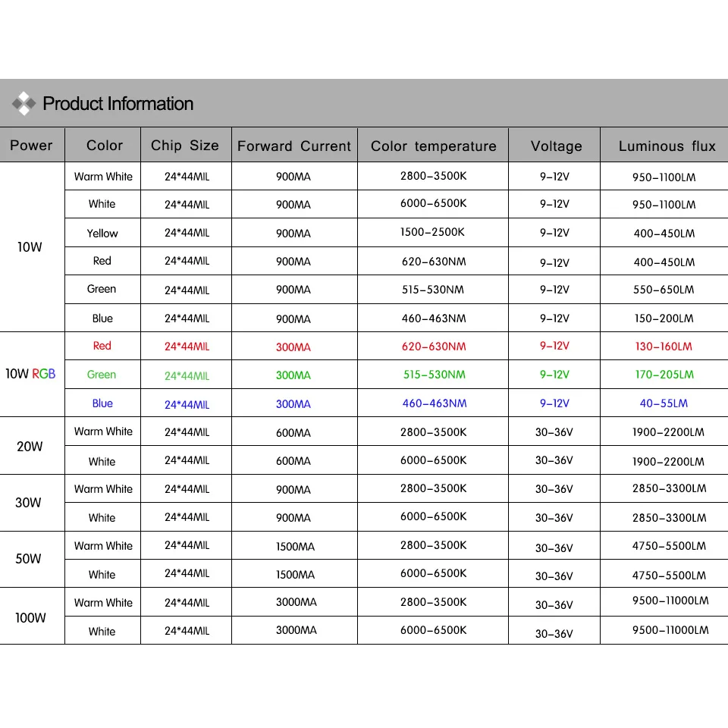Click the Chip Size column header
Screen dimensions: 728x728
(x=185, y=146)
